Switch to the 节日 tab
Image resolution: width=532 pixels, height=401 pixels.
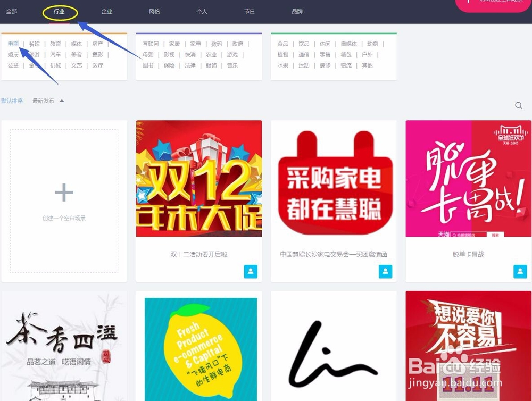250,11
